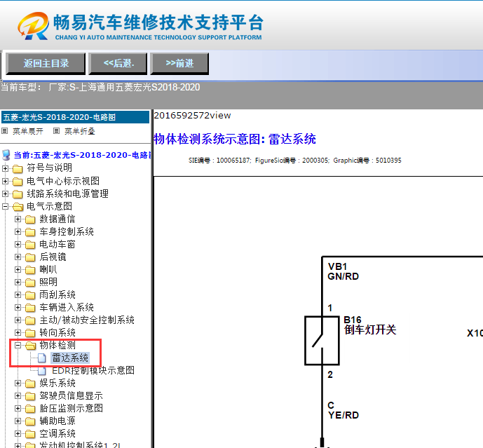Click the C YE/RD wire label
This screenshot has width=483, height=448.
click(343, 410)
